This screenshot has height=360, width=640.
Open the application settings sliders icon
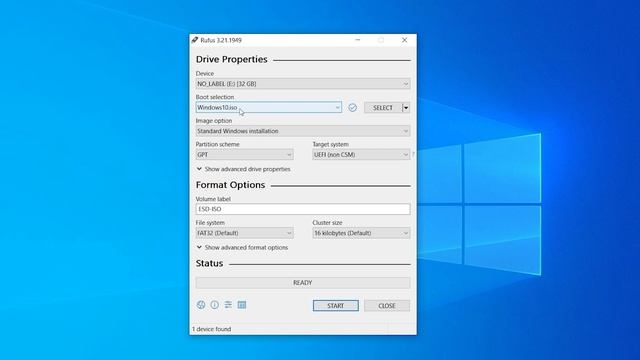228,305
